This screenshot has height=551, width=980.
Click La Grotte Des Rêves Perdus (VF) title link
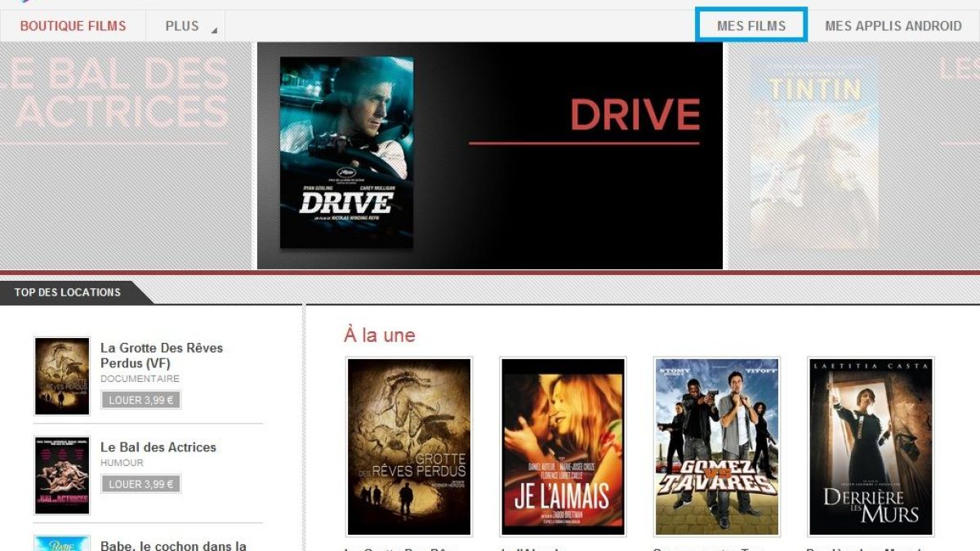point(161,355)
